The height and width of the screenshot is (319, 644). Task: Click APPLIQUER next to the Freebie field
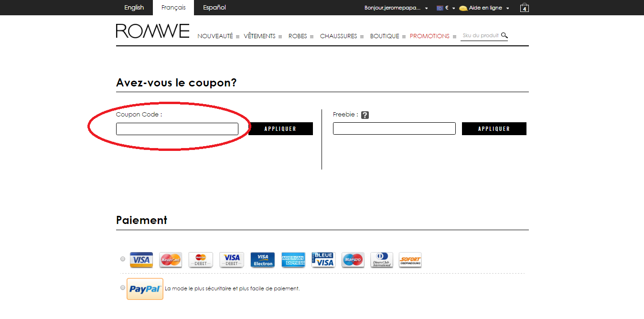pos(494,128)
